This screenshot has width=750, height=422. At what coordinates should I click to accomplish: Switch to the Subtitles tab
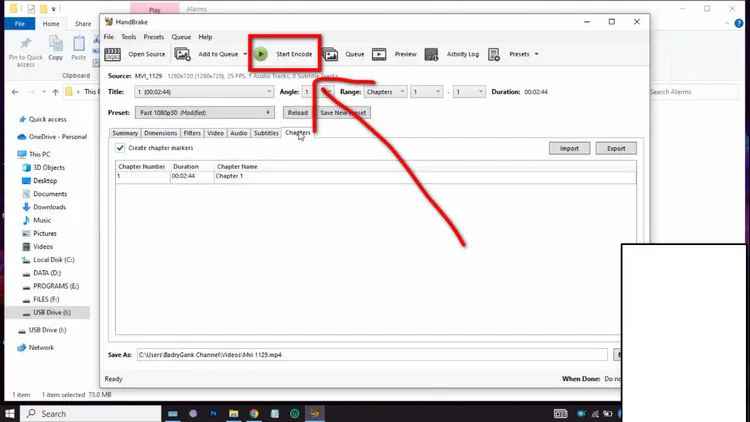click(266, 133)
